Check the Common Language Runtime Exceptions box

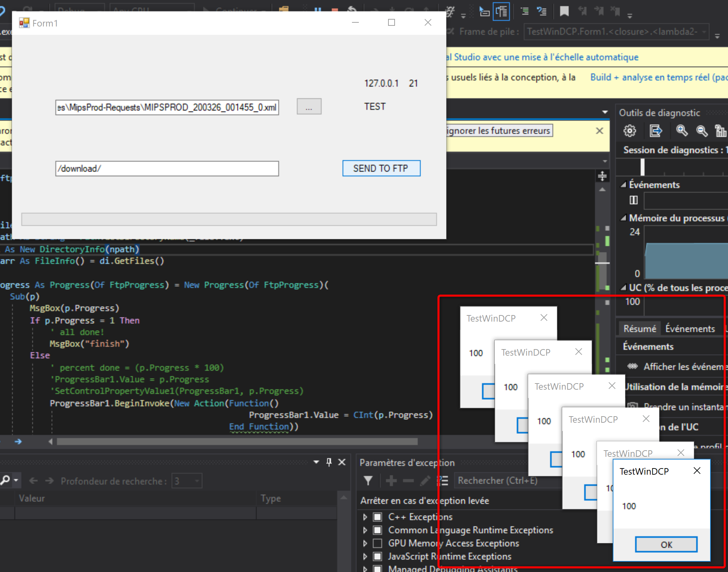[378, 530]
